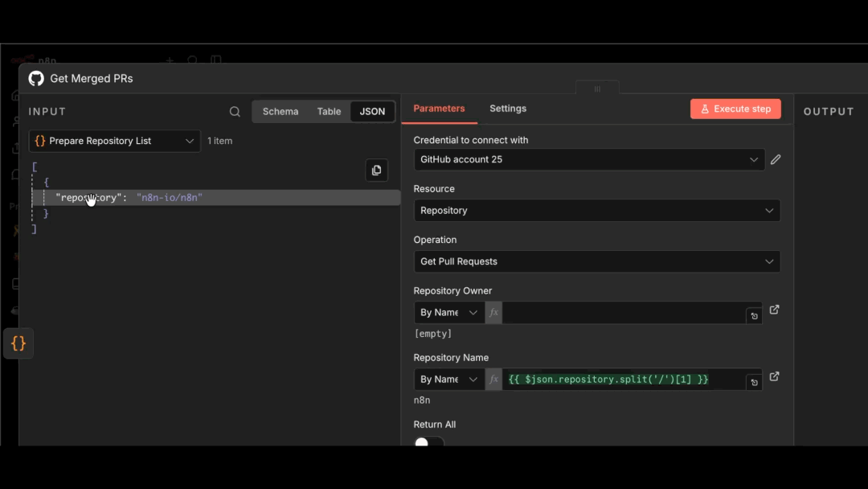Click the Execute step button
This screenshot has height=489, width=868.
click(x=735, y=108)
